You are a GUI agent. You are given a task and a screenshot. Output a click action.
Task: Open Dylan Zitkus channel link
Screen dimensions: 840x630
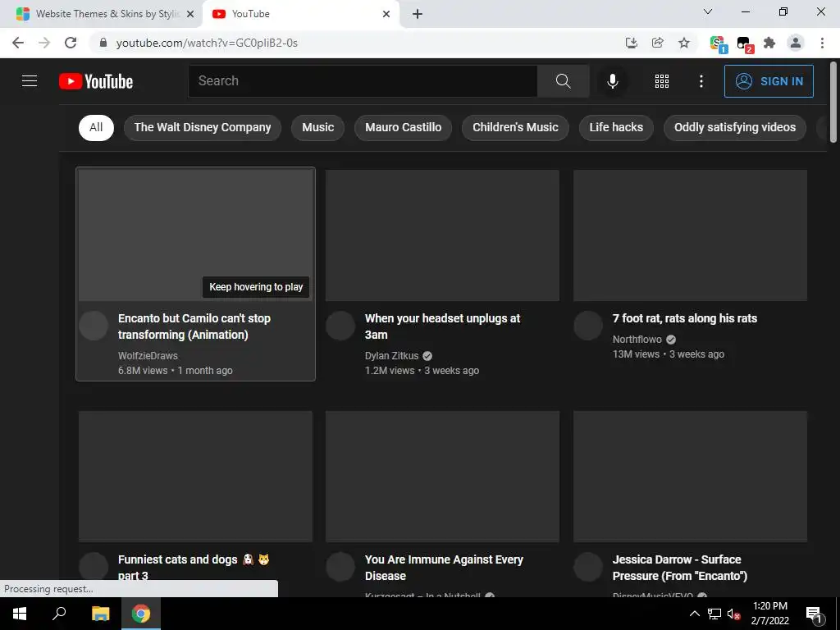(391, 356)
